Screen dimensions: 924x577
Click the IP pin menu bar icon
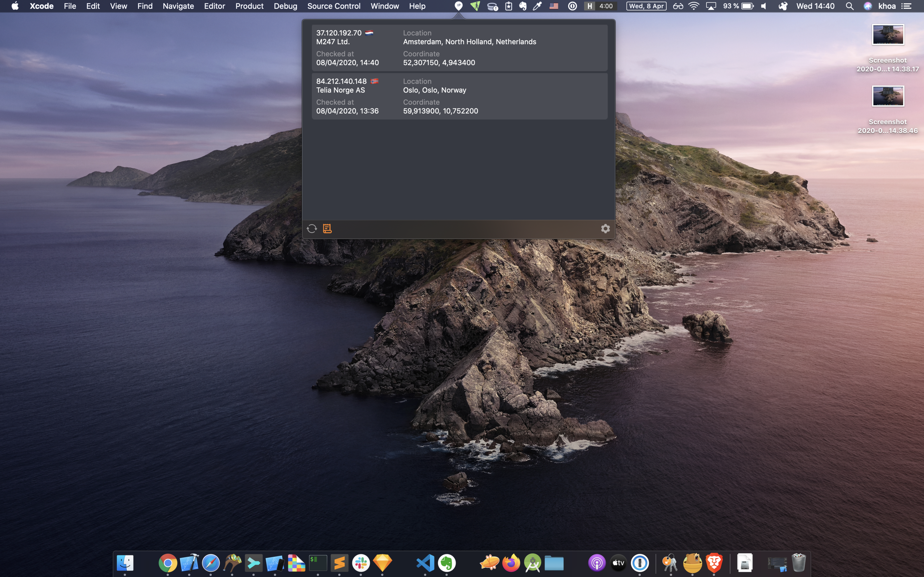[x=458, y=6]
